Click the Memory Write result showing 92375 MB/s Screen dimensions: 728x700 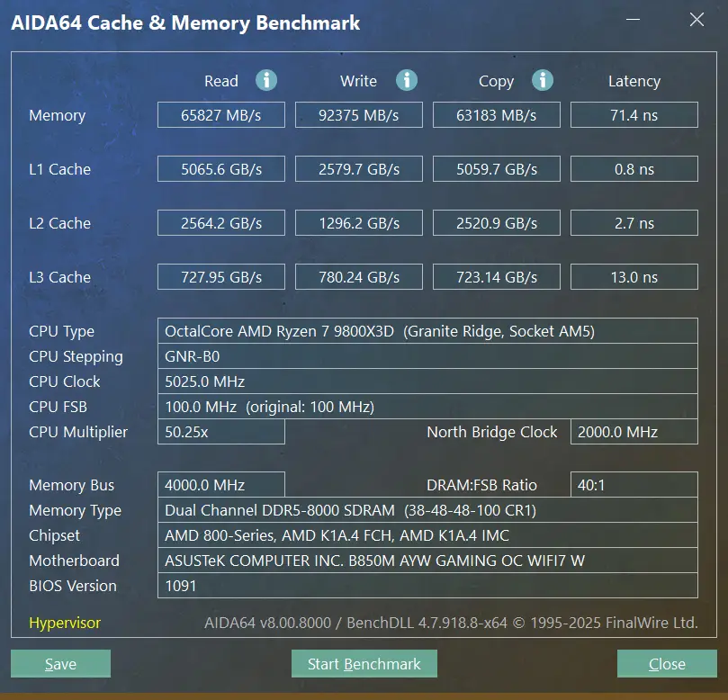tap(358, 114)
